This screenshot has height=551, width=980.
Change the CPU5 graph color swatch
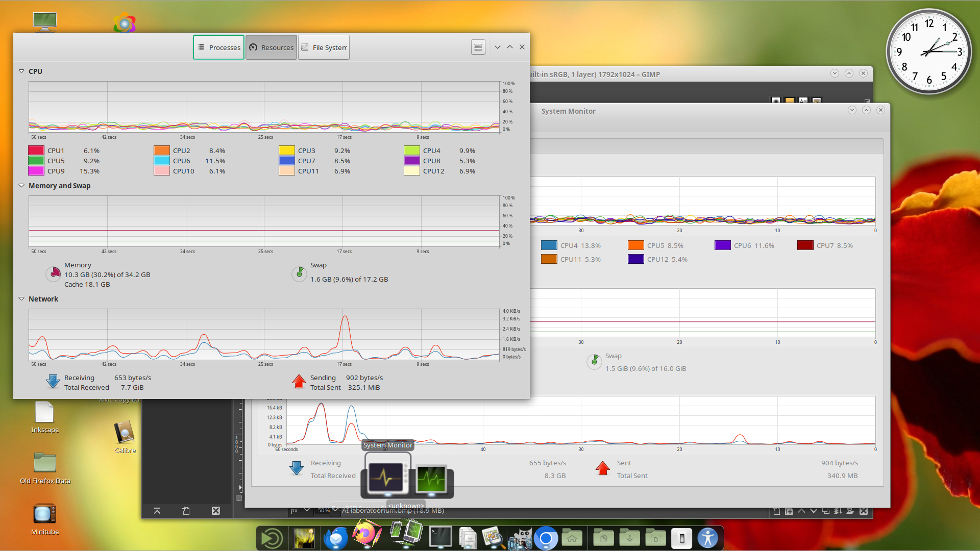click(36, 161)
